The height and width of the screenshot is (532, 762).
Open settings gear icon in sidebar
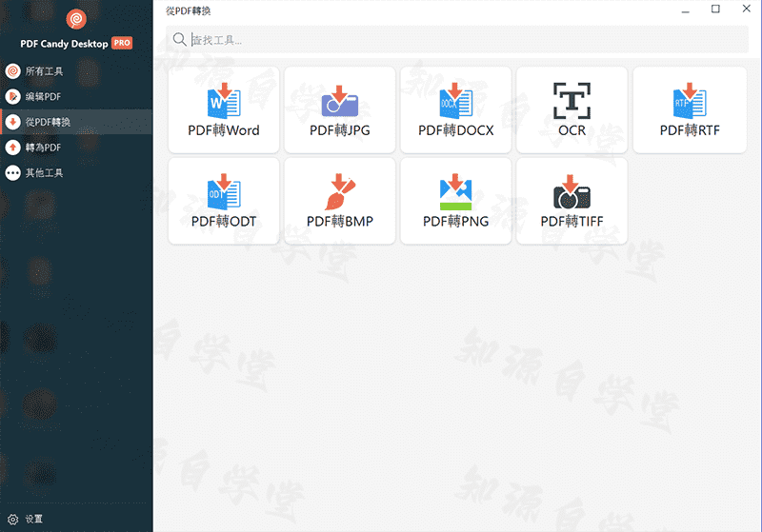click(x=13, y=520)
